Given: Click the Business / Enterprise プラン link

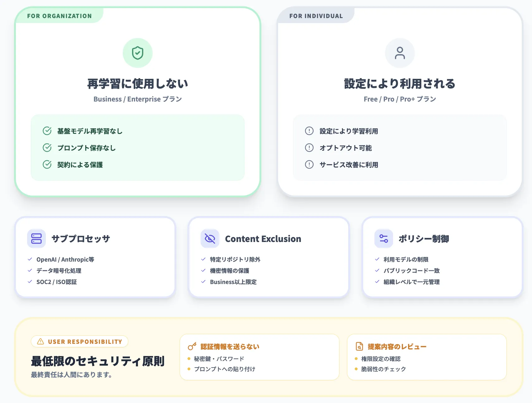Looking at the screenshot, I should click(x=138, y=99).
